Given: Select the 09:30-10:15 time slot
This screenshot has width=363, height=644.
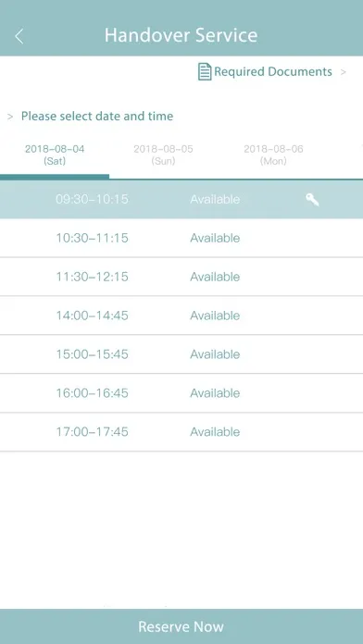Looking at the screenshot, I should (181, 200).
